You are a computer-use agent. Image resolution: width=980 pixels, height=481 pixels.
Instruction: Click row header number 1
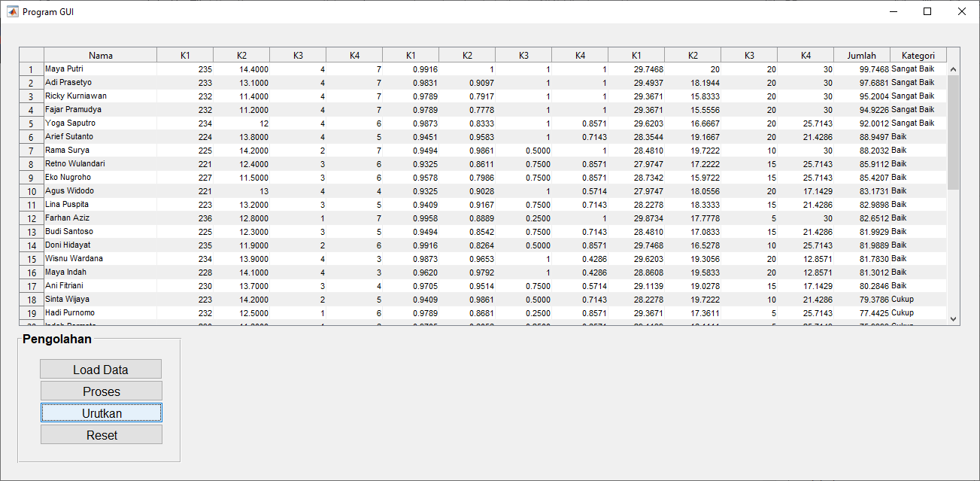pyautogui.click(x=31, y=69)
